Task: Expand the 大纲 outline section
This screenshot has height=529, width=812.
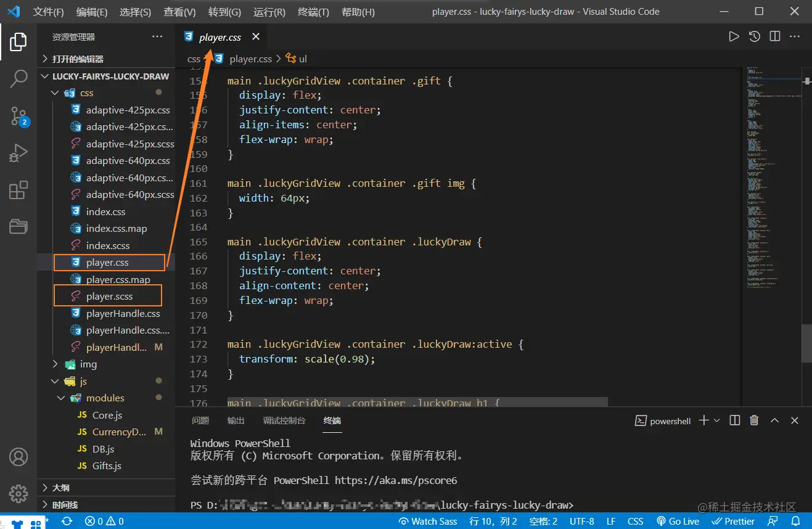Action: 106,488
